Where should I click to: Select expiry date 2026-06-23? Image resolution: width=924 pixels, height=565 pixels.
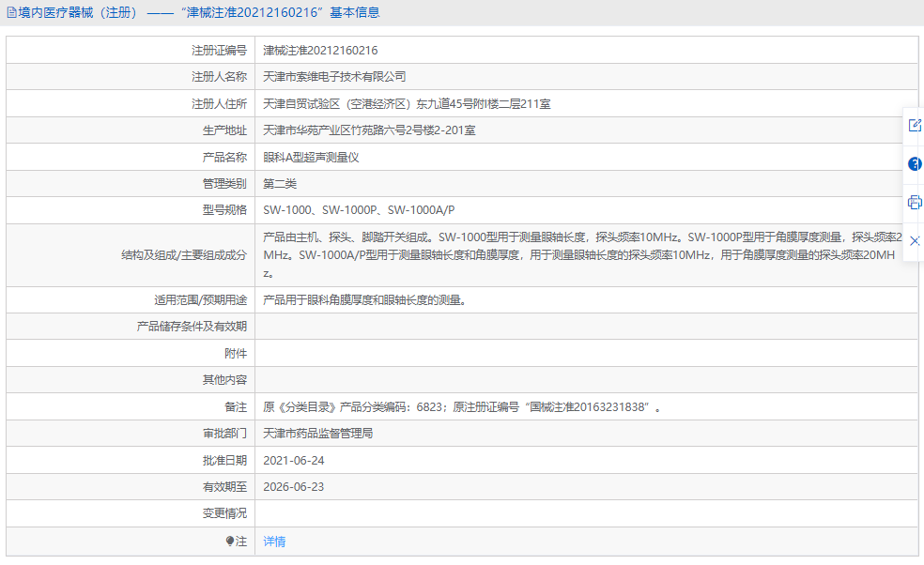[x=294, y=487]
